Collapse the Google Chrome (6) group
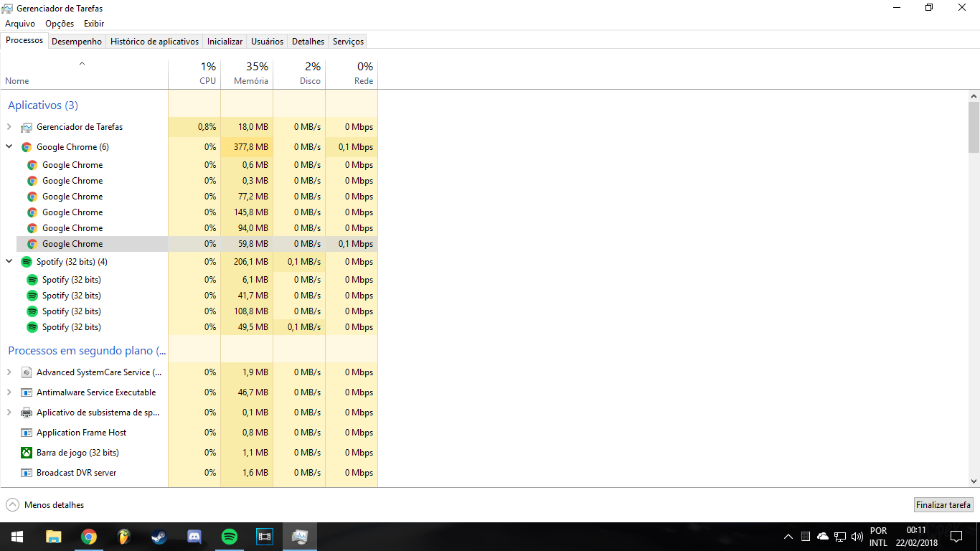980x551 pixels. [9, 147]
